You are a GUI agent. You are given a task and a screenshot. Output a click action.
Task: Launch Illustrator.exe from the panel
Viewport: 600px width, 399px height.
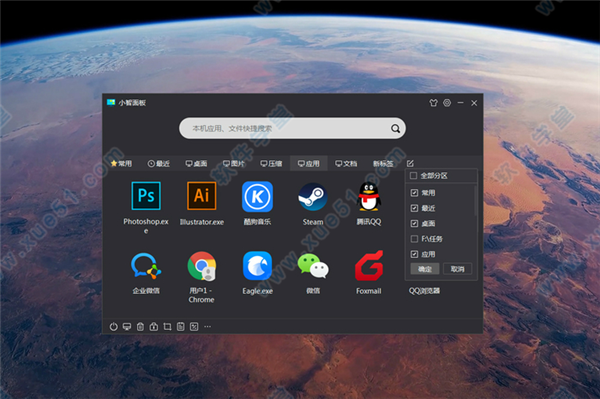pyautogui.click(x=202, y=196)
